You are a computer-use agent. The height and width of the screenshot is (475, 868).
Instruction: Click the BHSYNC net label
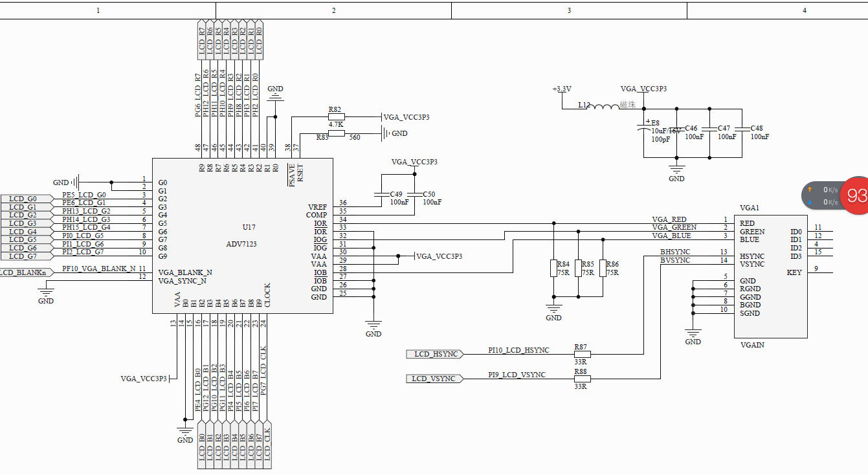[675, 252]
